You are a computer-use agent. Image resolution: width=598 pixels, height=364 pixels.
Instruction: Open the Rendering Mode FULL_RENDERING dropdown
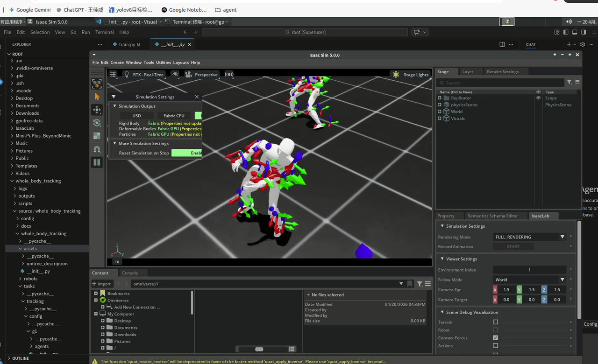click(x=530, y=237)
